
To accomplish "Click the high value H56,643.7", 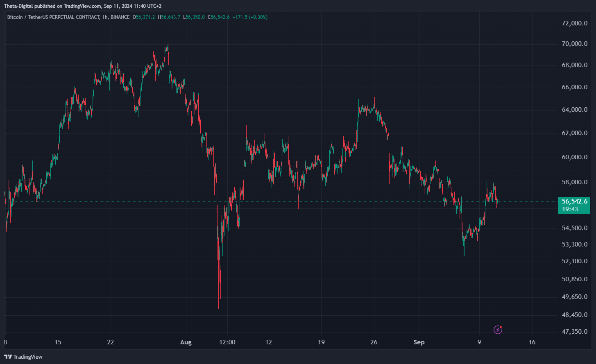I will (170, 17).
